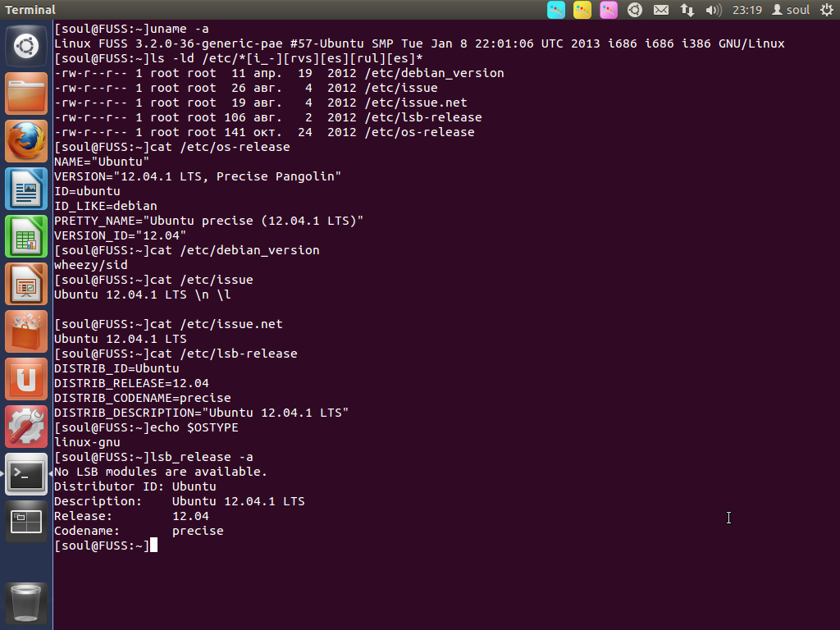The image size is (840, 630).
Task: Click the PRETTY_NAME line in output
Action: [x=209, y=221]
